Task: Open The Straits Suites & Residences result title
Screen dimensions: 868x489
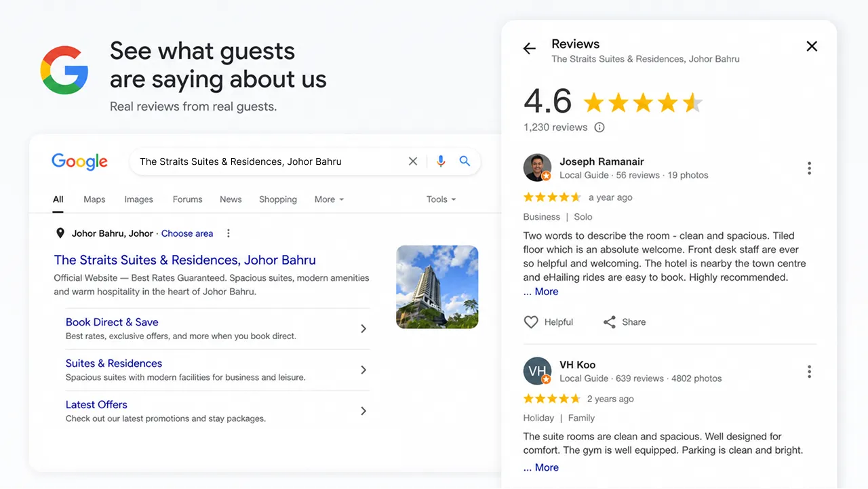Action: (x=185, y=260)
